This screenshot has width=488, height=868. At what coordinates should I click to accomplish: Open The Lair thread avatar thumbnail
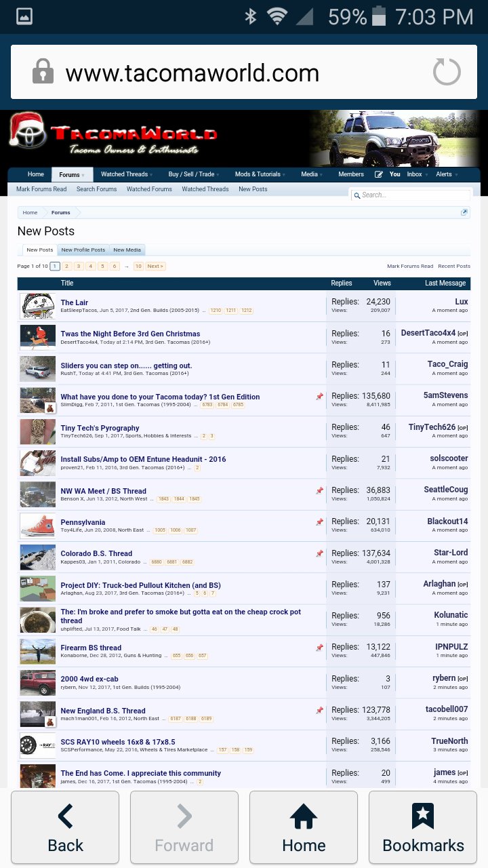(x=37, y=306)
